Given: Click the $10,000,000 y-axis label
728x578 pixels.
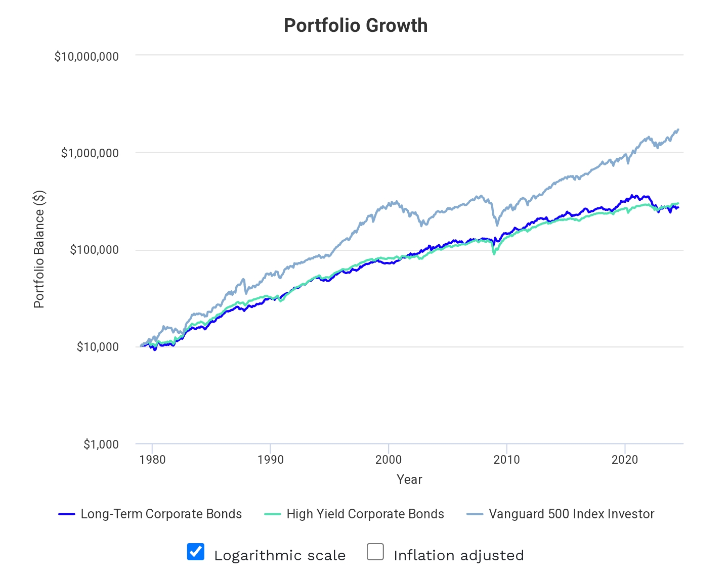Looking at the screenshot, I should click(x=87, y=56).
